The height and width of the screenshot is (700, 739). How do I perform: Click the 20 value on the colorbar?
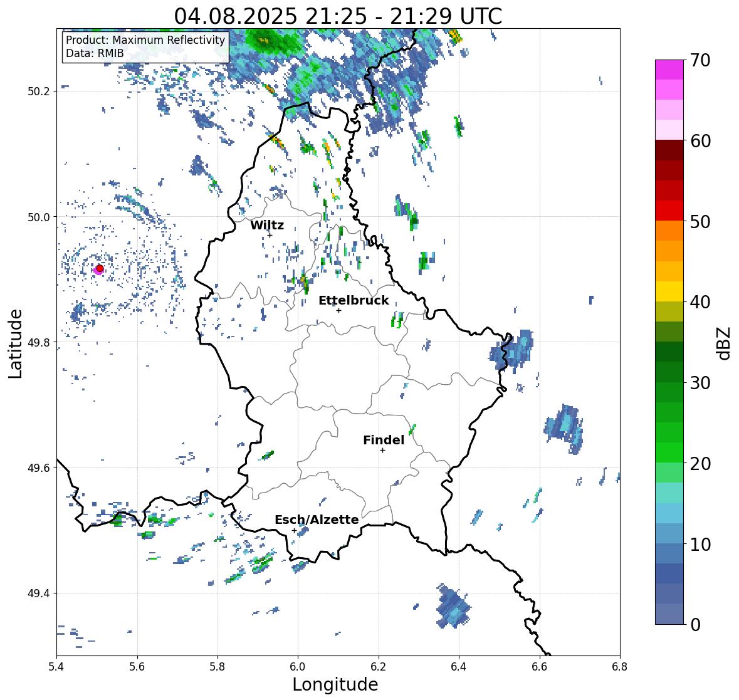click(700, 464)
